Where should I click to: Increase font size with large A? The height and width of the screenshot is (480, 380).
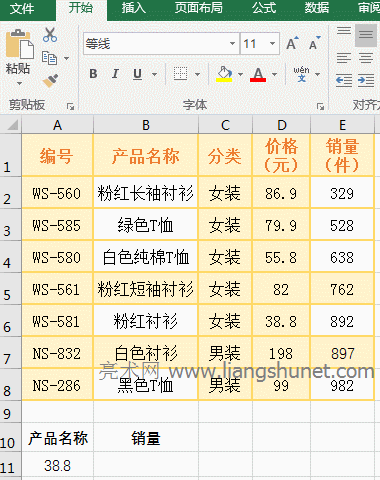tap(292, 43)
